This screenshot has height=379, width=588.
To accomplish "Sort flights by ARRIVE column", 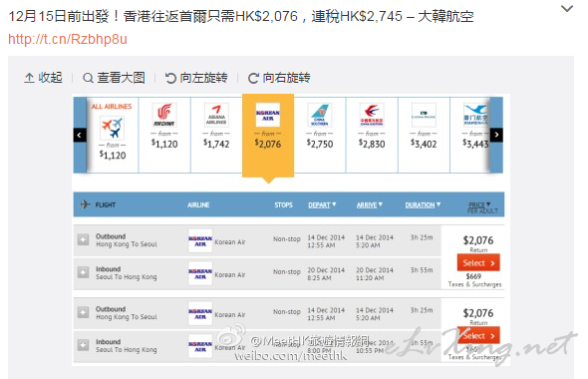I will tap(370, 204).
